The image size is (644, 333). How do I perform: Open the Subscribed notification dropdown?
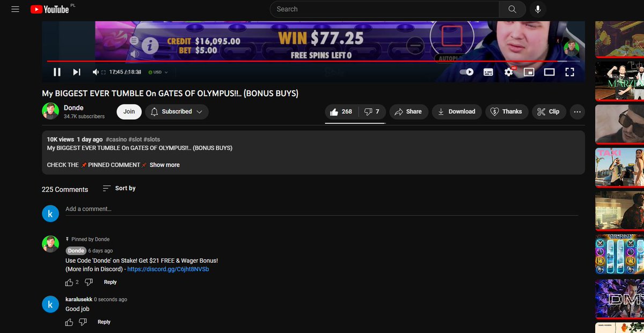[177, 112]
